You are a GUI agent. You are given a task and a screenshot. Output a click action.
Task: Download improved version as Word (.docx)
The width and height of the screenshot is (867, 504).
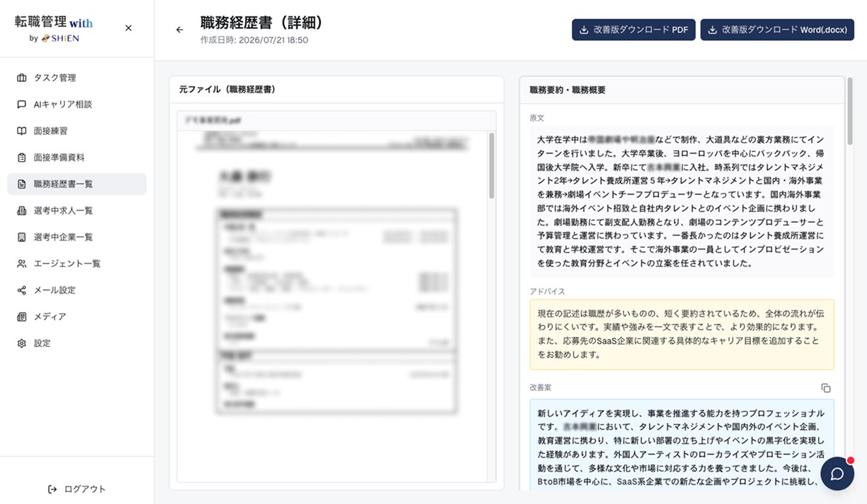(x=777, y=30)
